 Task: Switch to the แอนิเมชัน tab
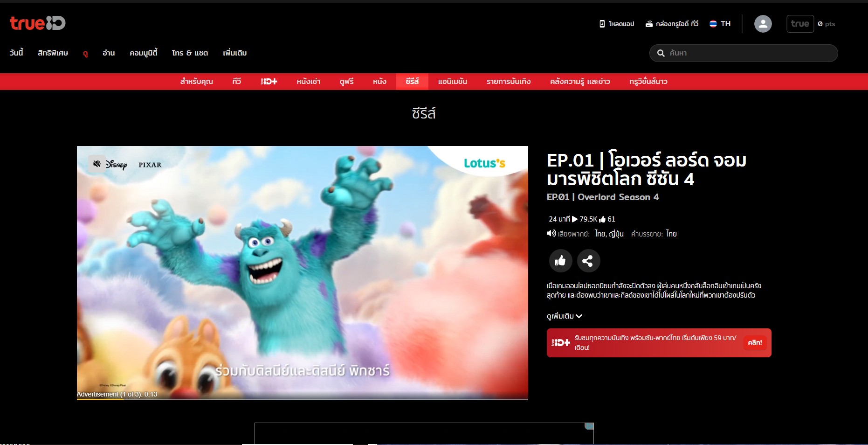[453, 82]
